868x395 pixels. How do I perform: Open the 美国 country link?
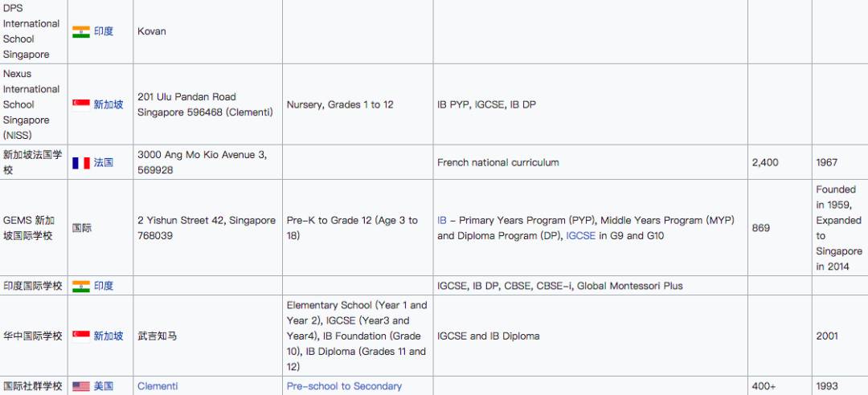[104, 386]
